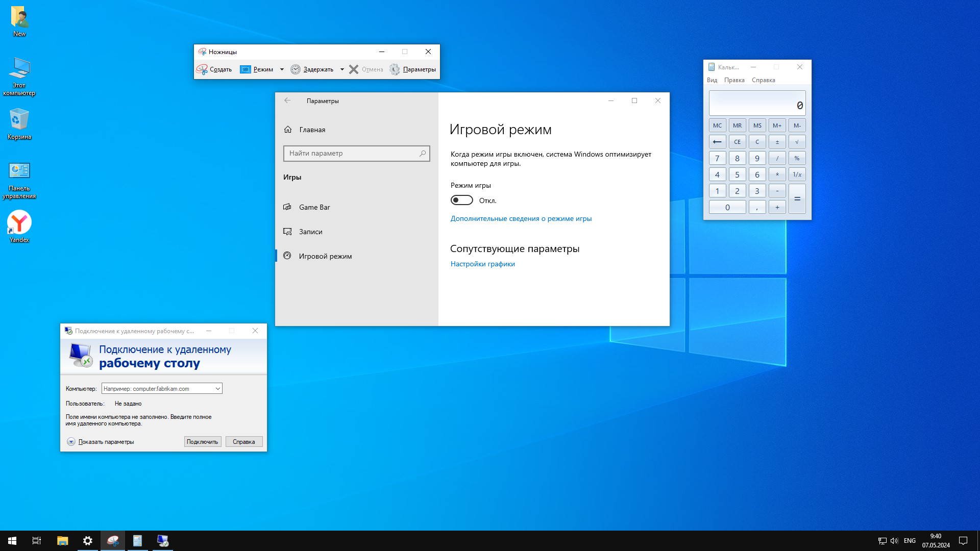The height and width of the screenshot is (551, 980).
Task: Open Game Bar settings section
Action: [x=314, y=207]
